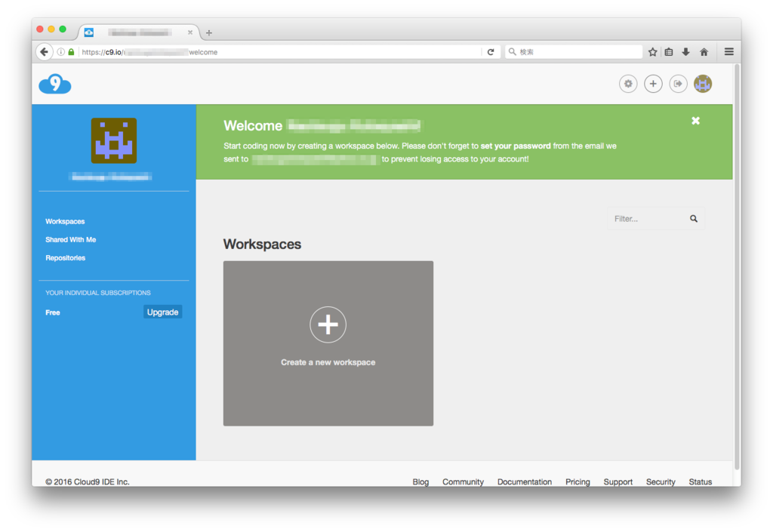Screen dimensions: 773x532
Task: Click the filter search magnifier icon
Action: [x=694, y=219]
